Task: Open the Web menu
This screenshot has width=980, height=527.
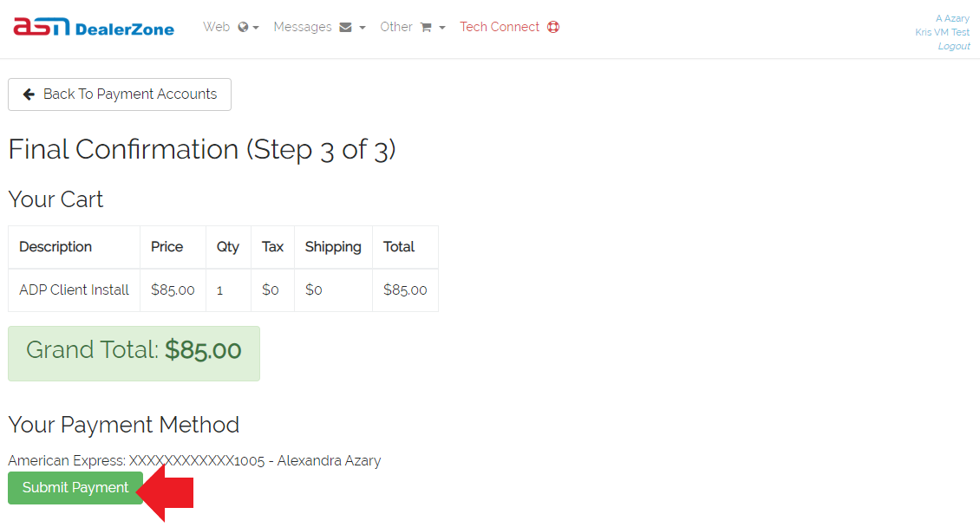Action: click(231, 27)
